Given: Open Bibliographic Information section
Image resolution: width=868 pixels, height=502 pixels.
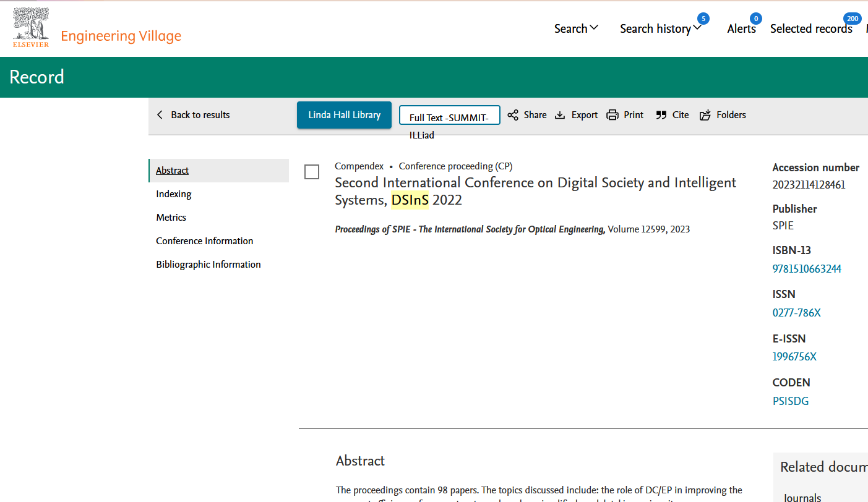Looking at the screenshot, I should [x=208, y=265].
